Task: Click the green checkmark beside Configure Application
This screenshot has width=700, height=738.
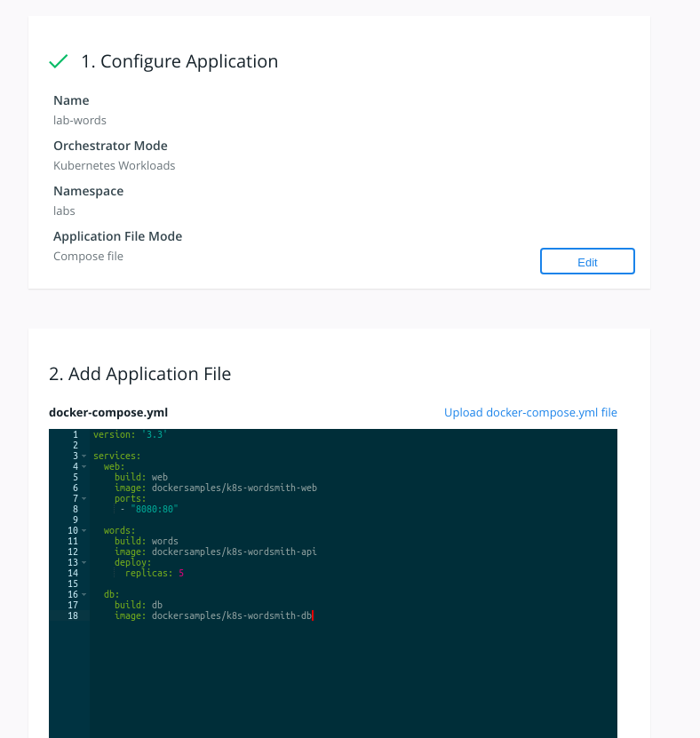Action: pos(59,61)
